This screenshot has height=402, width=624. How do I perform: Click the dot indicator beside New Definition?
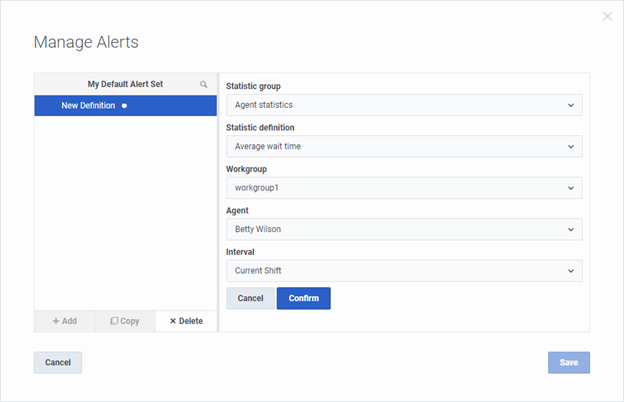[x=124, y=106]
